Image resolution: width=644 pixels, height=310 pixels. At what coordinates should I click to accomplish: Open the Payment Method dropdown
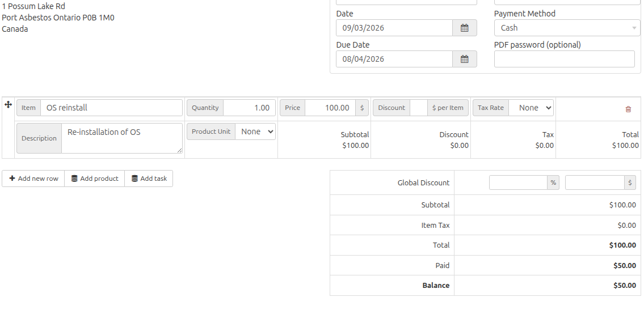click(567, 28)
